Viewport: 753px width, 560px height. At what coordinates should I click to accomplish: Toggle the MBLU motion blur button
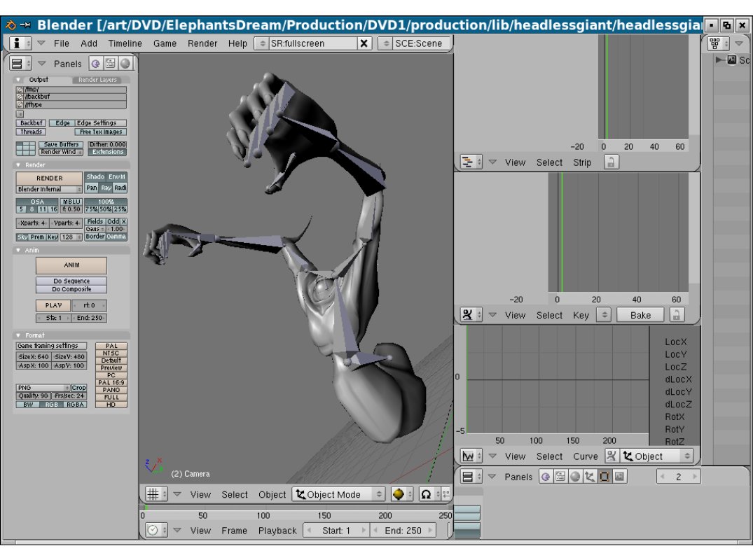[x=71, y=202]
